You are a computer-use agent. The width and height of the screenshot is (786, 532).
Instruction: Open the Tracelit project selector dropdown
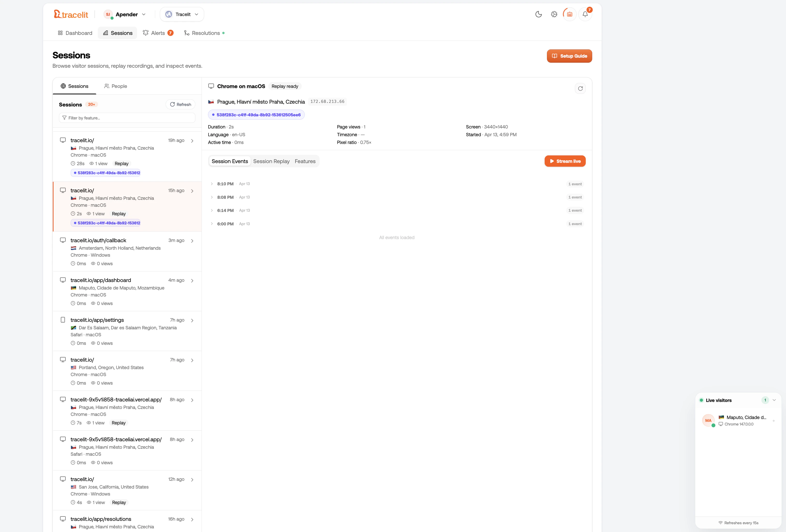tap(182, 14)
